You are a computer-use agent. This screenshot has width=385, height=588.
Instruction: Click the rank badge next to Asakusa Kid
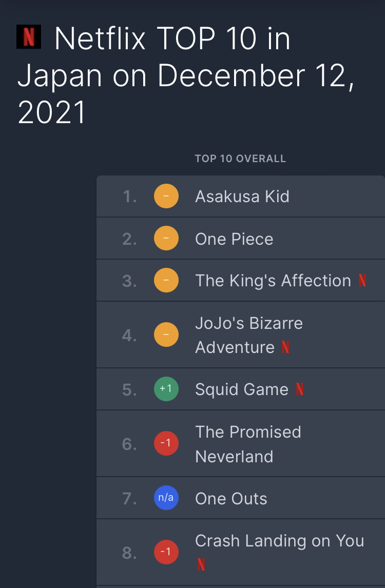[x=166, y=196]
